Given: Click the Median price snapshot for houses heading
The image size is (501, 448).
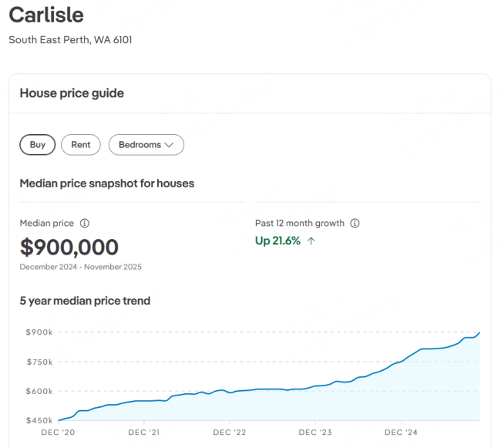Looking at the screenshot, I should click(106, 184).
